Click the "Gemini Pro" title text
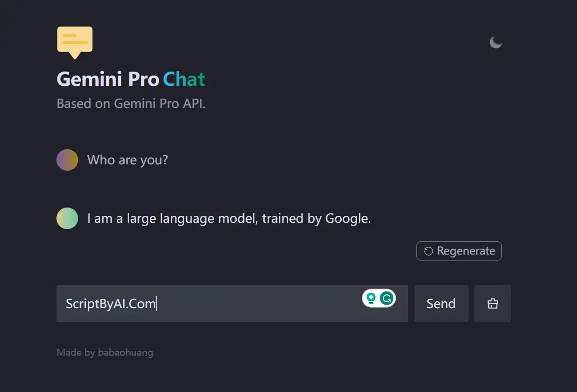Viewport: 577px width, 392px height. coord(108,79)
